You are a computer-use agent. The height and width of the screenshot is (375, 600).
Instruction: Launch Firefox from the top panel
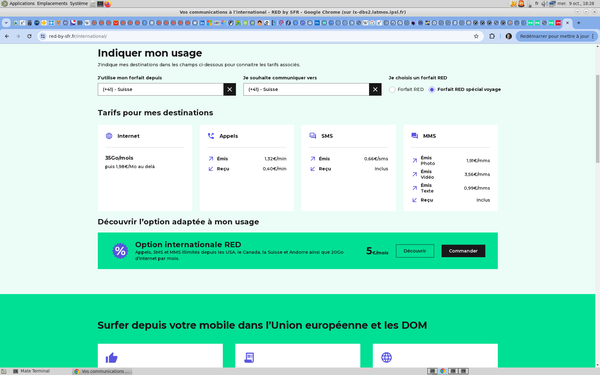click(108, 4)
